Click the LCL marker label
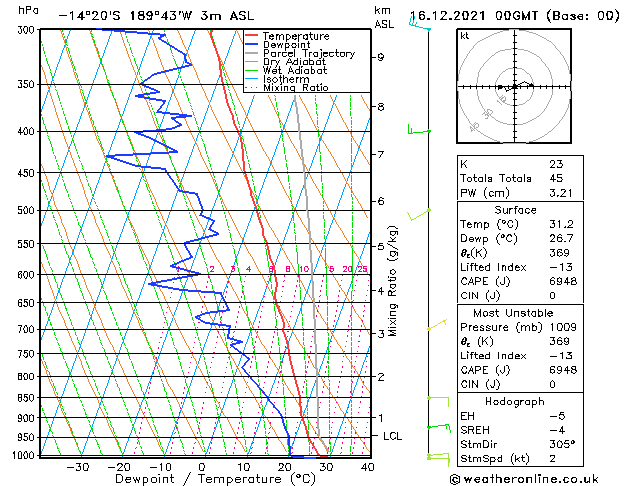This screenshot has height=486, width=629. click(393, 437)
